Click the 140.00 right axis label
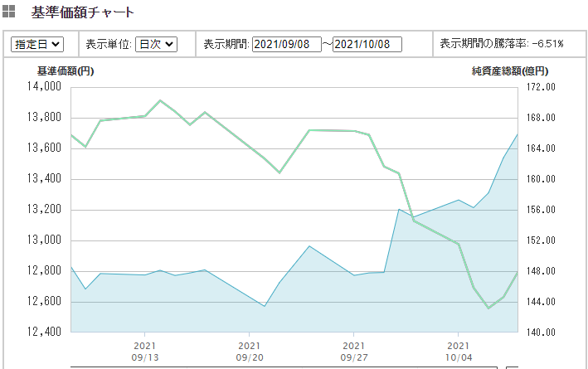Screen dimensions: 588x369 pos(541,333)
